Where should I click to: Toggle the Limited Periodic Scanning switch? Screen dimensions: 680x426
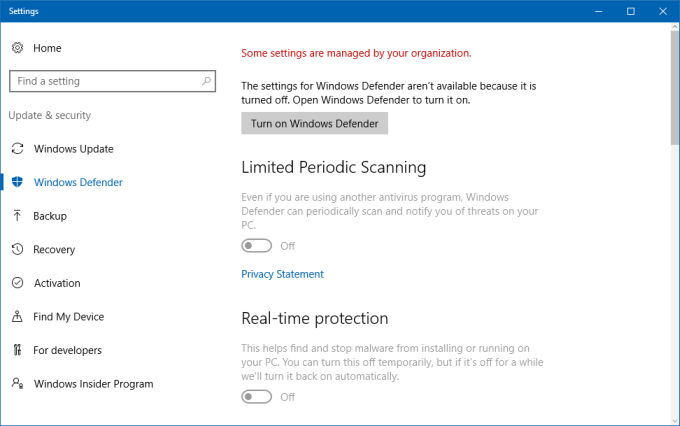tap(257, 246)
